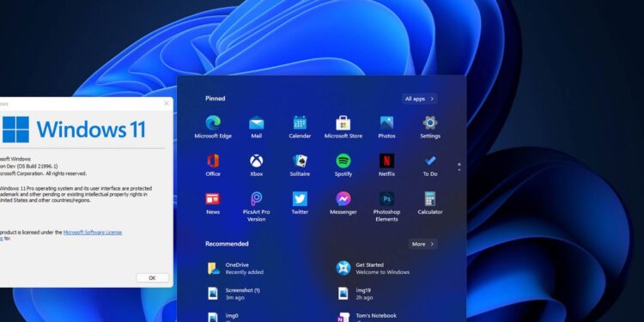Click the pinned apps page dots
The height and width of the screenshot is (322, 644).
coord(459,167)
